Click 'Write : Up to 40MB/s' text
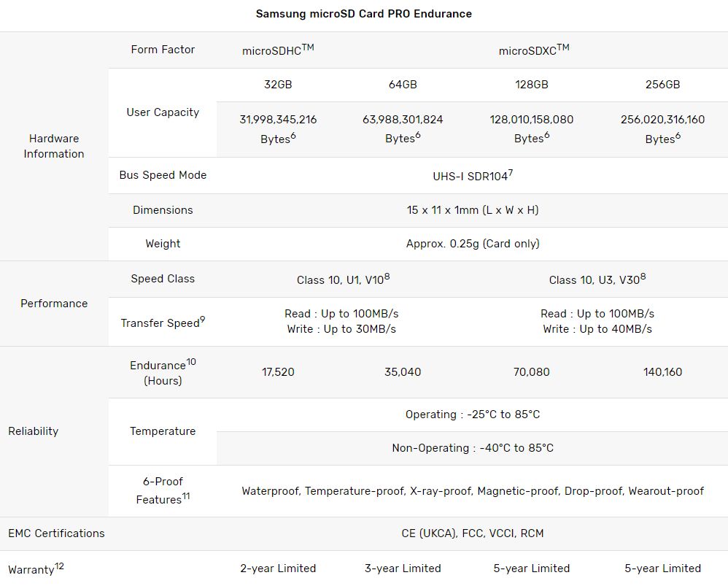 tap(597, 329)
